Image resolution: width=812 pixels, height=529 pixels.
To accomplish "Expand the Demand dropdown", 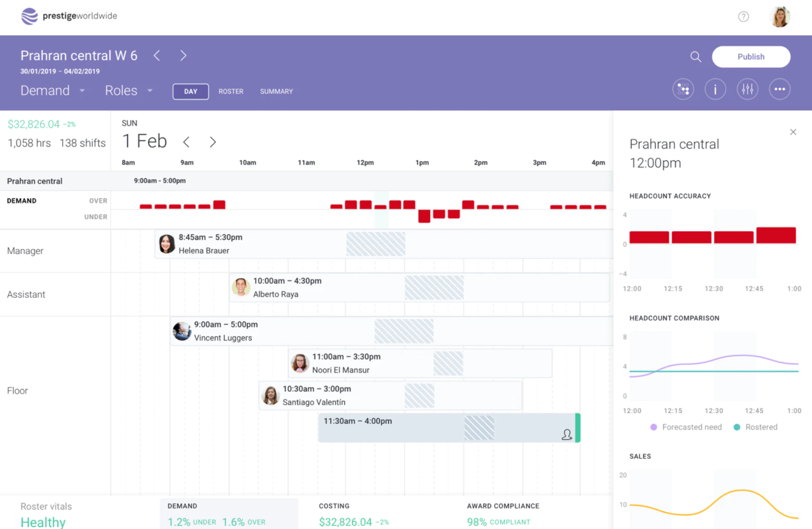I will (x=53, y=91).
